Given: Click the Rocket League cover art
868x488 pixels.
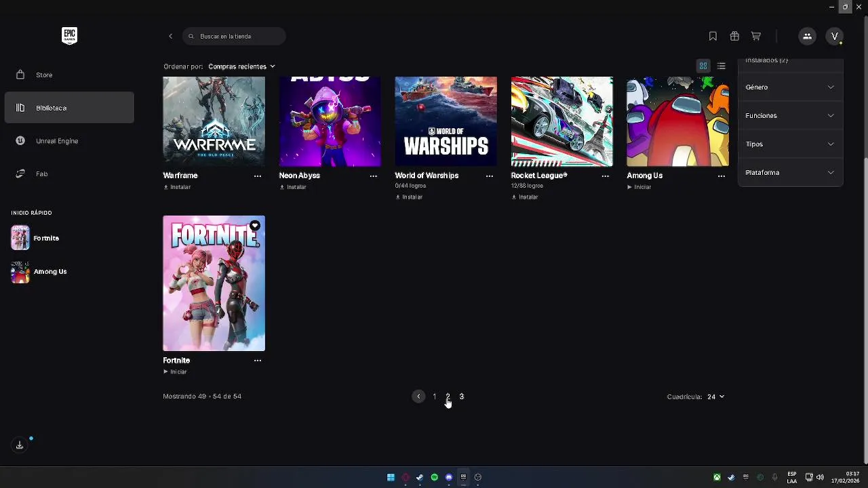Looking at the screenshot, I should pos(561,121).
